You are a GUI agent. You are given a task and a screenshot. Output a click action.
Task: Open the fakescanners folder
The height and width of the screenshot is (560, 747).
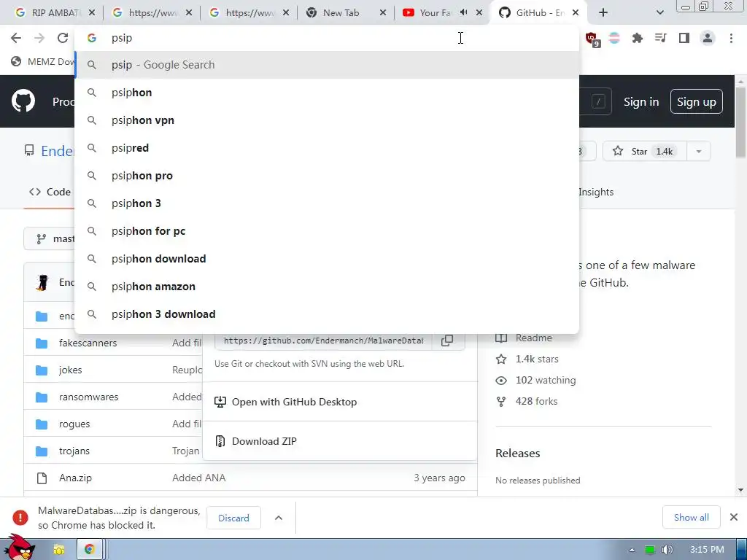tap(88, 343)
